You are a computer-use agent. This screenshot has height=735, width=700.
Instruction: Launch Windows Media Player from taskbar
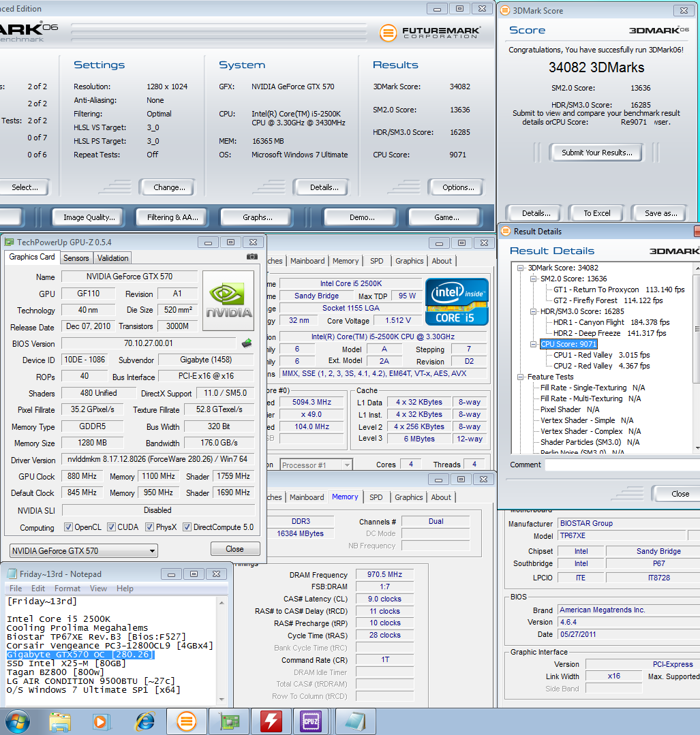tap(101, 722)
